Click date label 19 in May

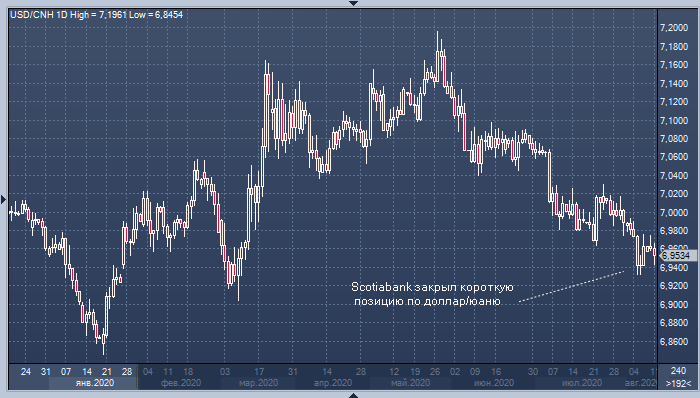click(415, 371)
